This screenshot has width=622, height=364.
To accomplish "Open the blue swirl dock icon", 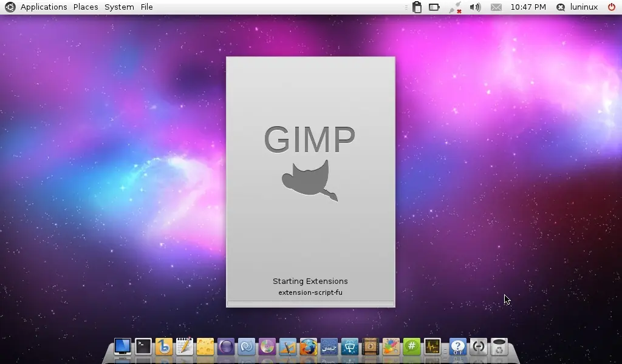I will tap(247, 346).
